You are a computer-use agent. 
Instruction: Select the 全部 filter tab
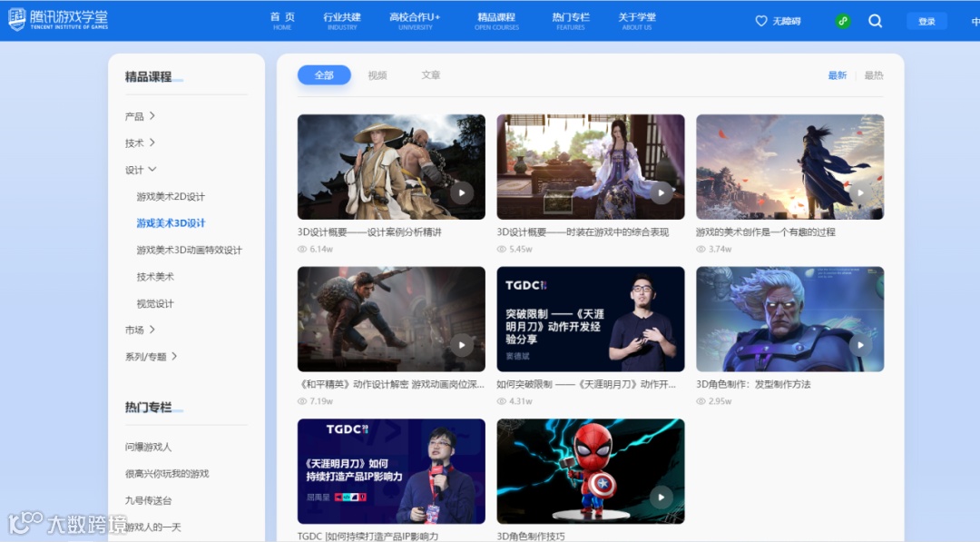(324, 75)
